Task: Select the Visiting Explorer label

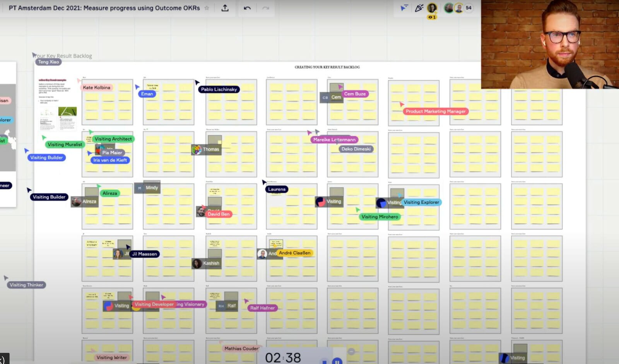Action: [x=421, y=202]
